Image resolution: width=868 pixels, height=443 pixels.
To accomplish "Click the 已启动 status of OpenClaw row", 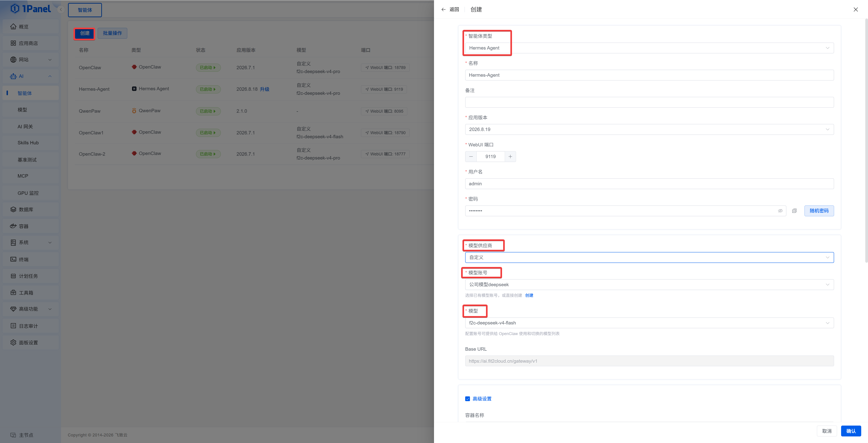I will [208, 67].
